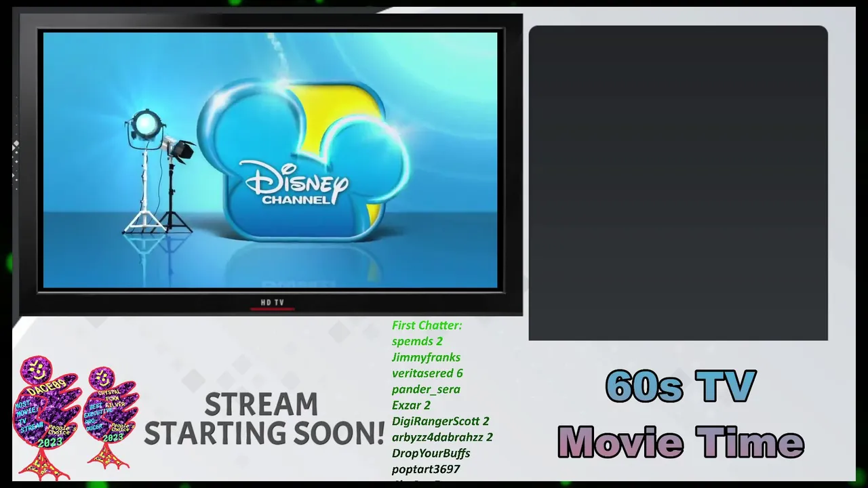Screen dimensions: 868x488
Task: Click the 'First Chatter:' heading
Action: [x=427, y=325]
